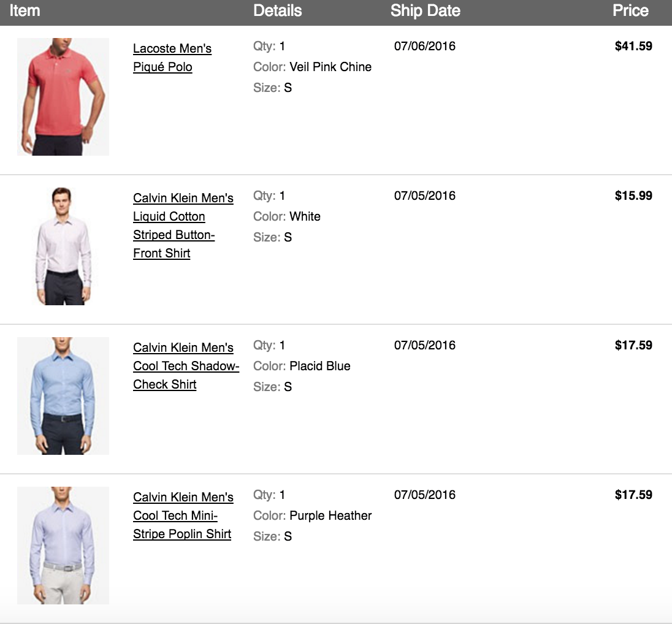Select the $15.99 price
Image resolution: width=672 pixels, height=624 pixels.
tap(633, 196)
